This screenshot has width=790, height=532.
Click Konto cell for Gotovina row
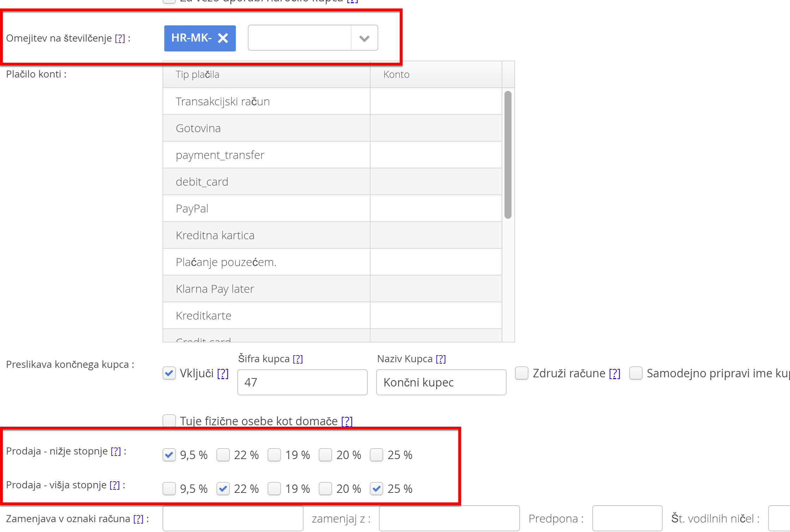[436, 128]
